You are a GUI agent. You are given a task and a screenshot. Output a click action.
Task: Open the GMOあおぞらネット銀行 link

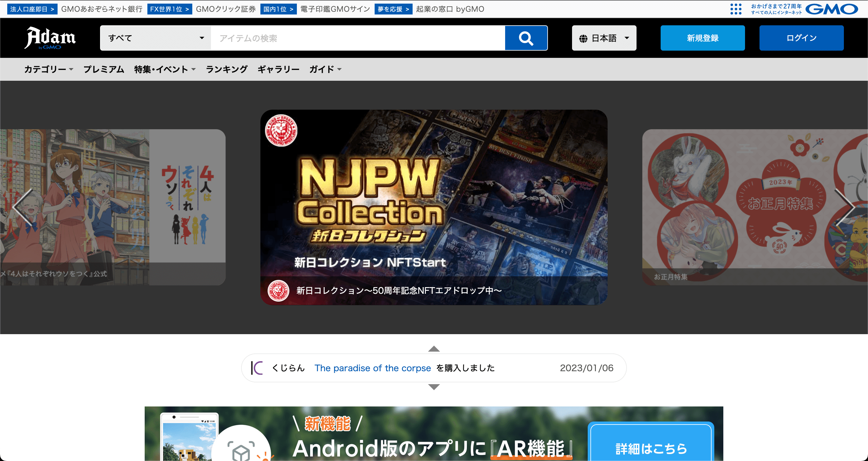coord(102,9)
